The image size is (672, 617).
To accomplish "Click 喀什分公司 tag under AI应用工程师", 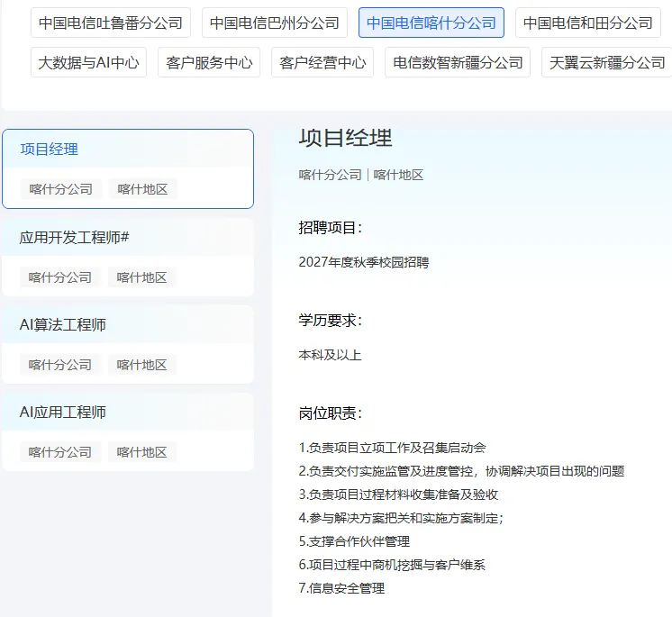I will coord(60,452).
